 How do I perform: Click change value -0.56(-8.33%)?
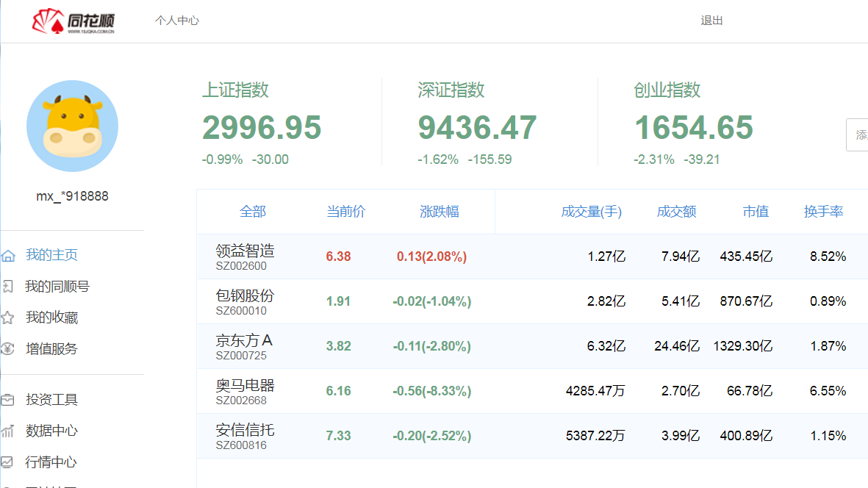(431, 391)
